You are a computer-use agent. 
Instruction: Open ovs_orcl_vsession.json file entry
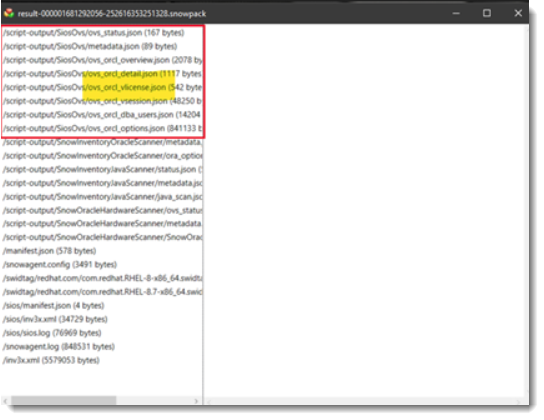click(103, 101)
